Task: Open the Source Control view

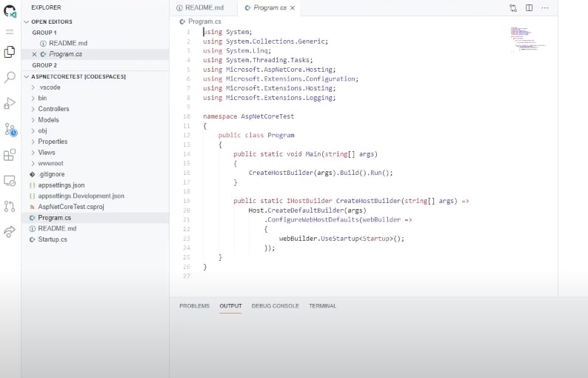Action: click(x=10, y=130)
